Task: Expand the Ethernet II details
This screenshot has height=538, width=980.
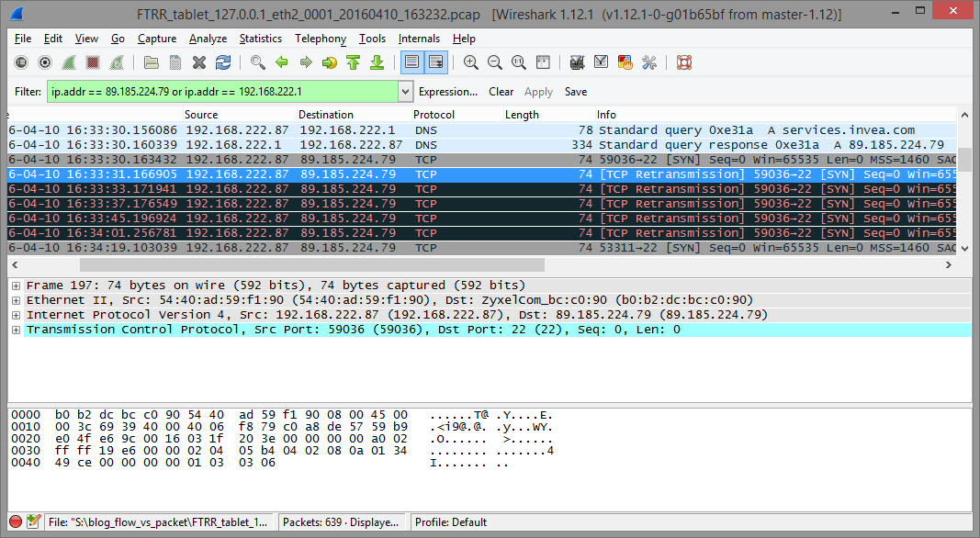Action: 16,300
